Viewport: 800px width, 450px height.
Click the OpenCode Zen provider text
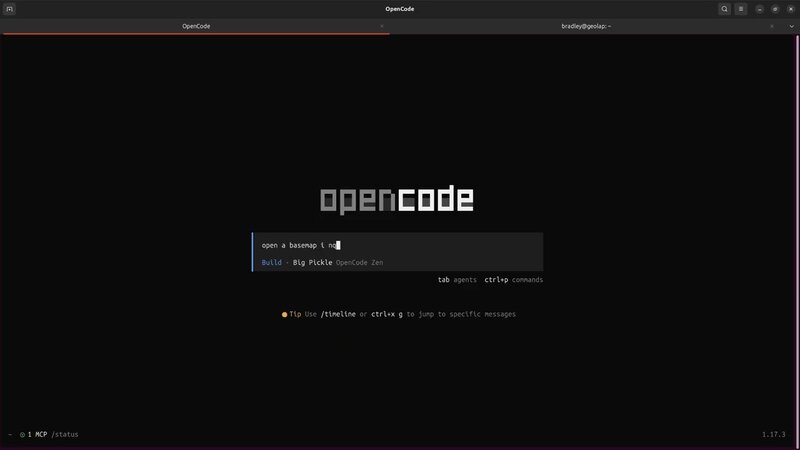click(359, 262)
